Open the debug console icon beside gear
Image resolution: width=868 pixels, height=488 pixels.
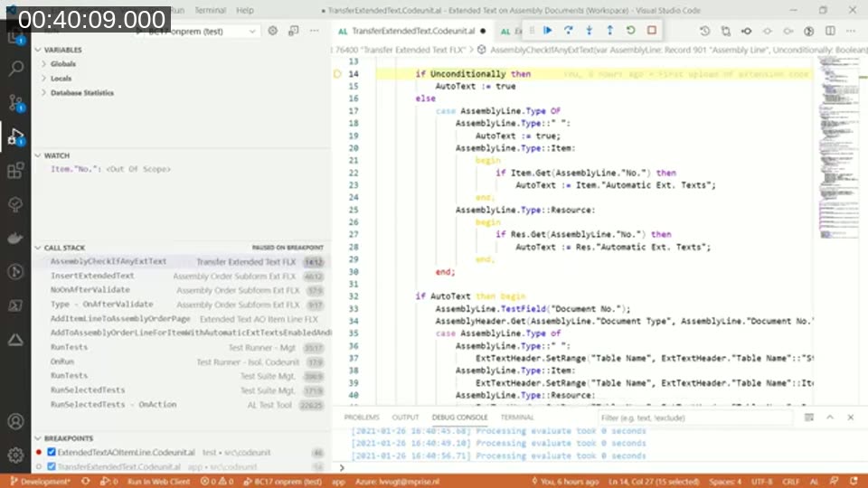pos(293,31)
